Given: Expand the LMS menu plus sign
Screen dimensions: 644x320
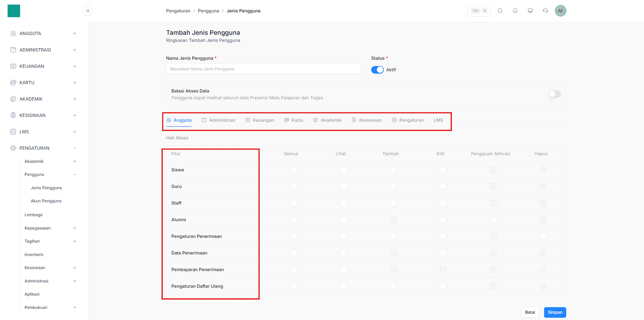Looking at the screenshot, I should coord(74,132).
